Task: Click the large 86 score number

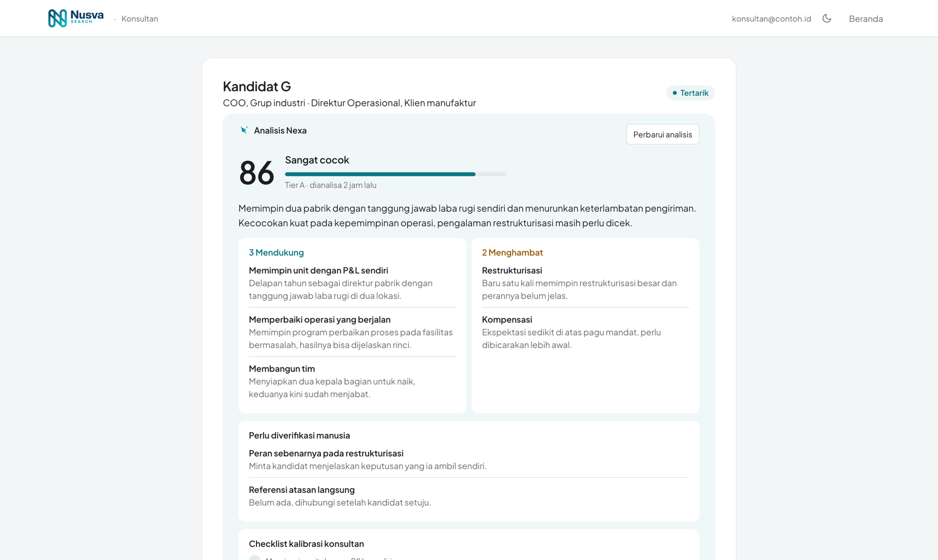Action: pyautogui.click(x=256, y=173)
